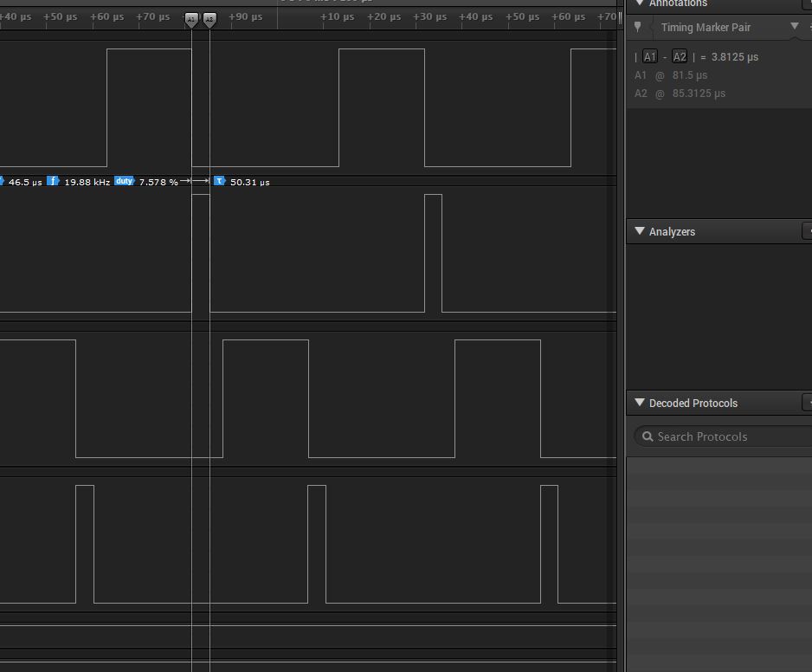
Task: Click the blue tau period measurement icon
Action: click(x=220, y=181)
